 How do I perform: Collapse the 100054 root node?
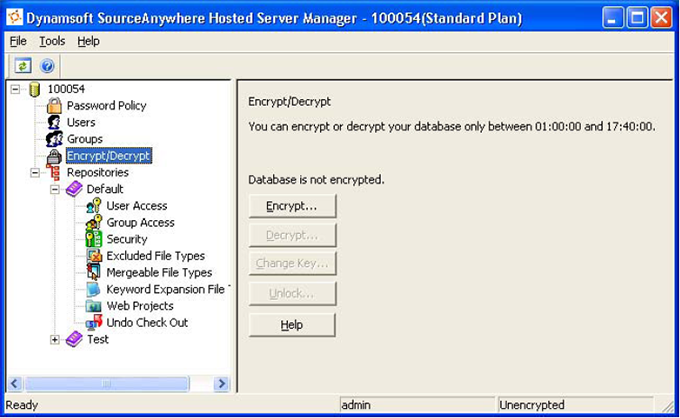pos(16,89)
